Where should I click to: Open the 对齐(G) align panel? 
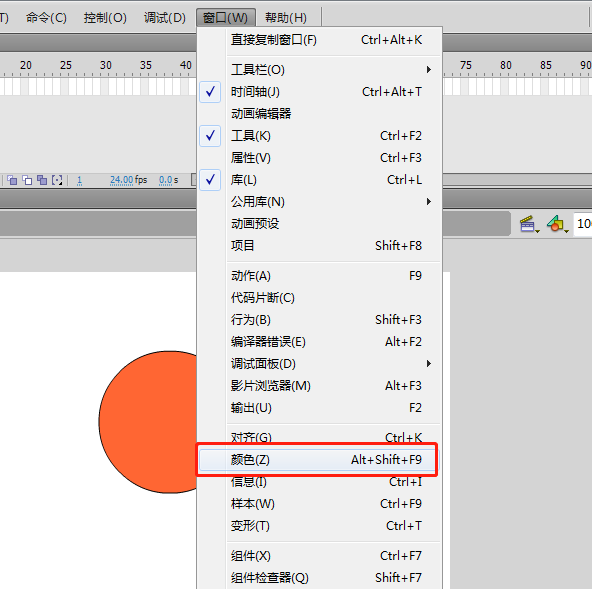coord(319,438)
